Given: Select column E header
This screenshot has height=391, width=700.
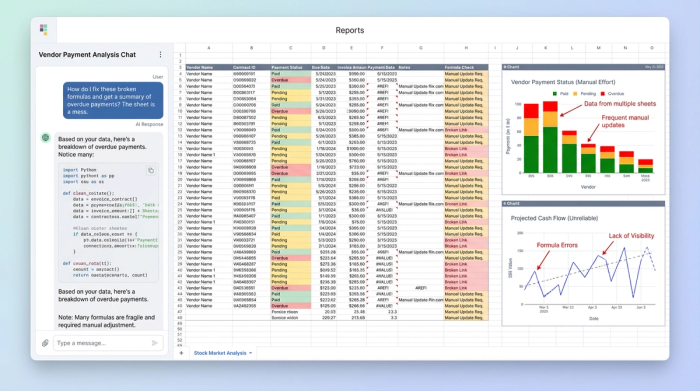Looking at the screenshot, I should tap(351, 48).
